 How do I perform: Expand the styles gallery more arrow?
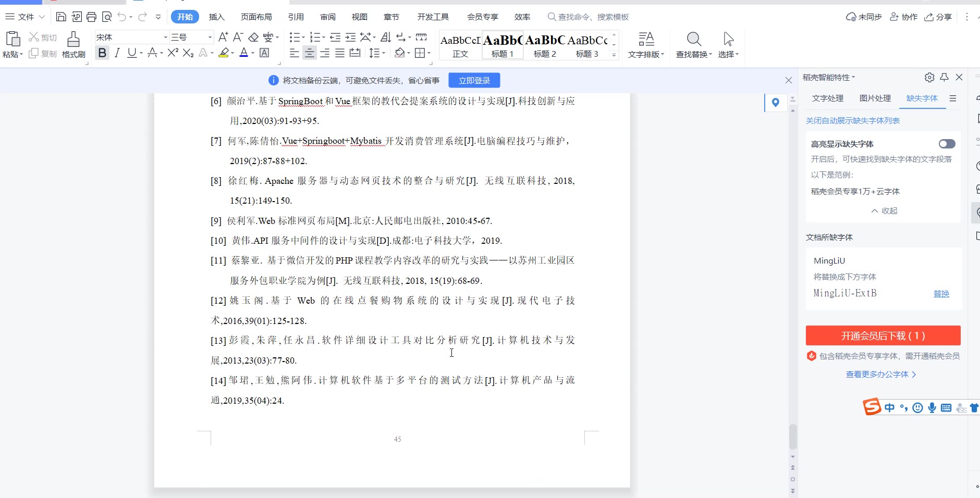pos(614,55)
